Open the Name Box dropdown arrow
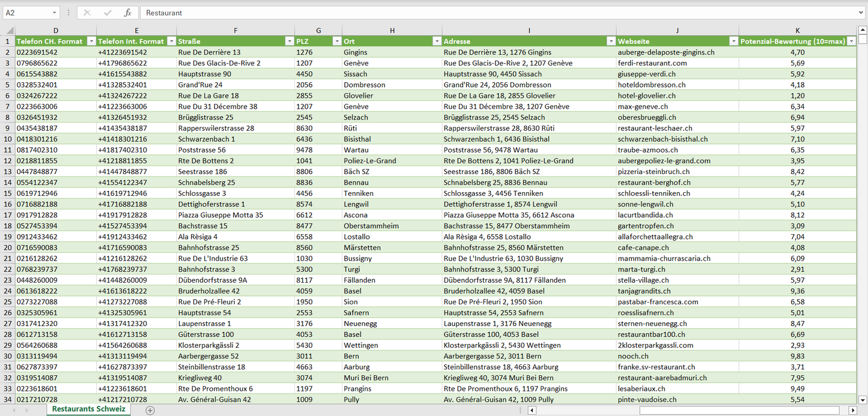 point(55,13)
